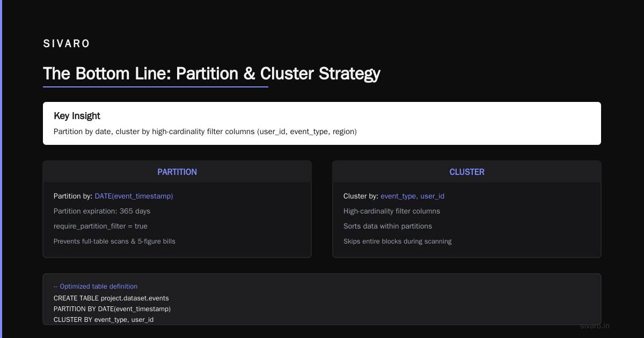Click the purple underline beneath the title
Viewport: 644px width, 338px height.
pyautogui.click(x=156, y=86)
